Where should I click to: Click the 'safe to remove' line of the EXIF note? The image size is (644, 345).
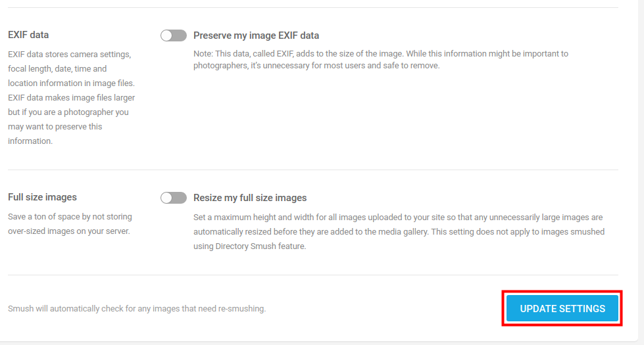click(316, 66)
